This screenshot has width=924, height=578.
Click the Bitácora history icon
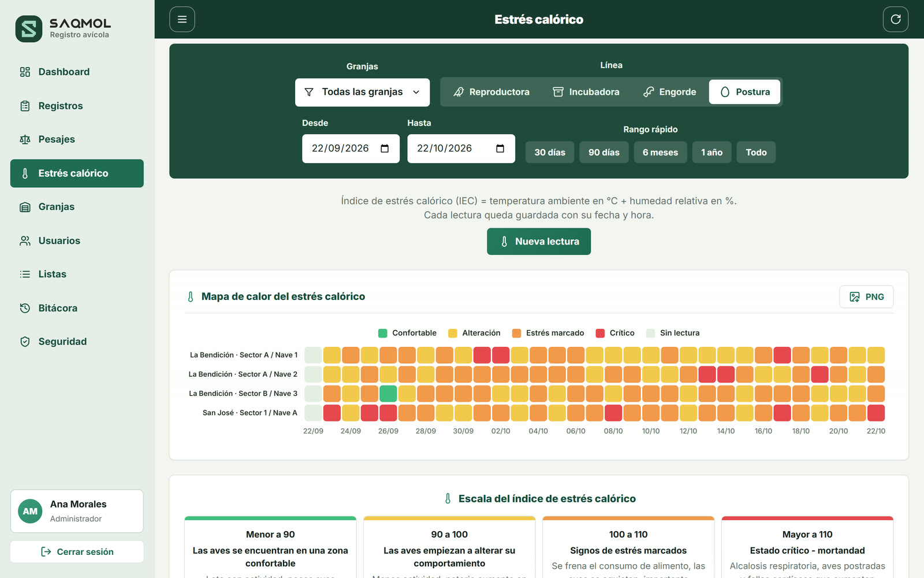tap(25, 308)
